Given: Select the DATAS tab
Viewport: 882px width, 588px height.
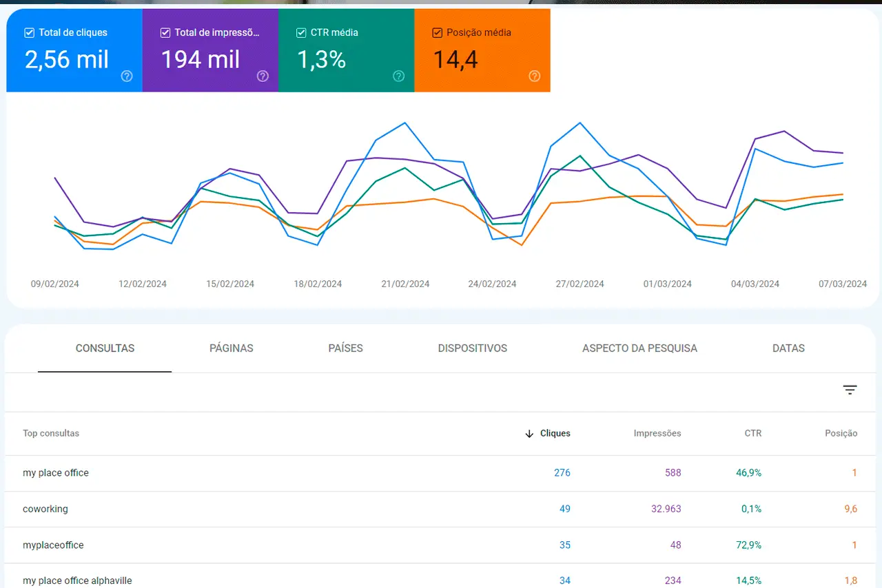Looking at the screenshot, I should coord(788,348).
